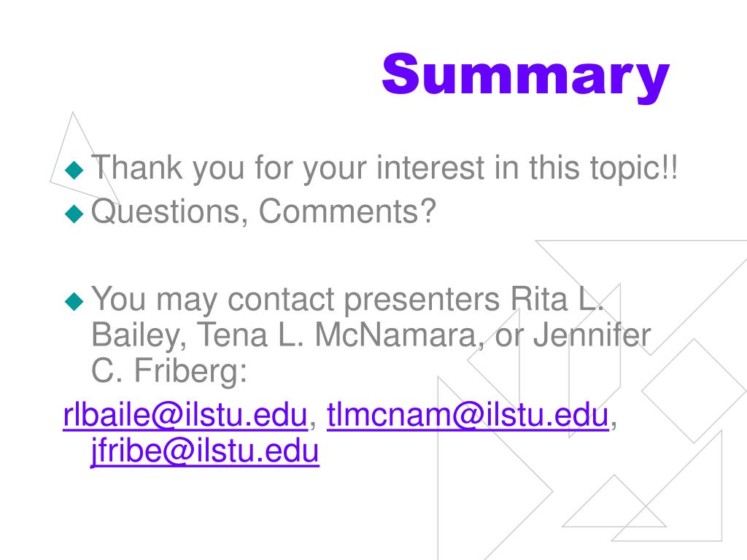
Task: Open the tlmcnam@ilstu.edu email link
Action: coord(468,415)
